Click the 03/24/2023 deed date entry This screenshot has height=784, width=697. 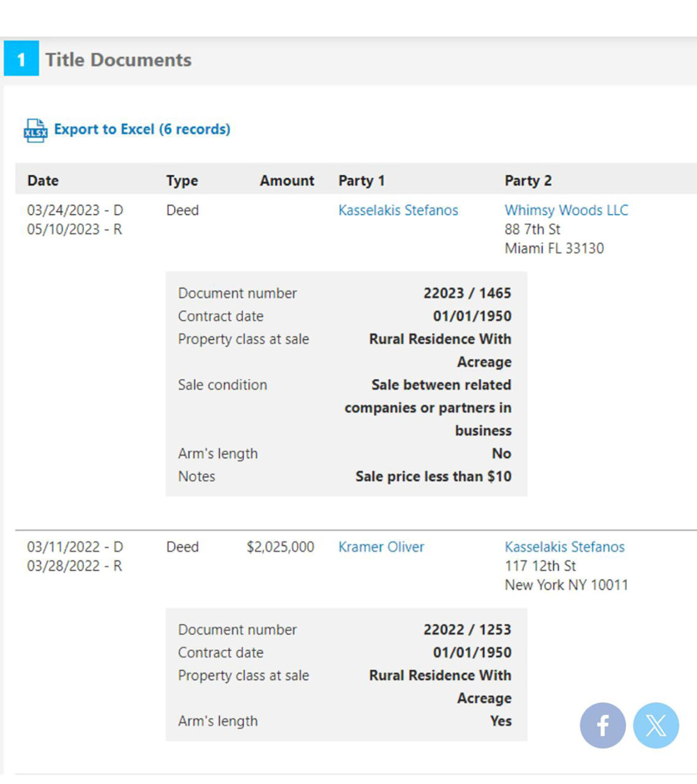click(x=75, y=210)
